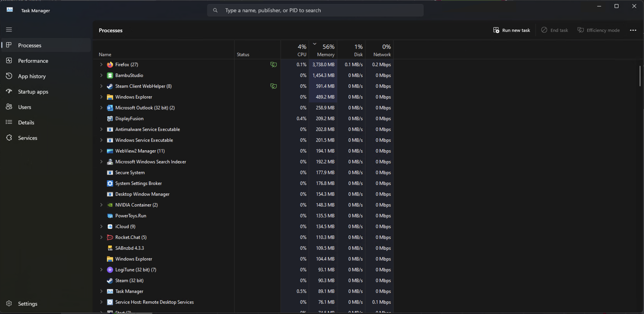Click the DisplayFusion process icon
Viewport: 644px width, 314px height.
click(x=110, y=119)
